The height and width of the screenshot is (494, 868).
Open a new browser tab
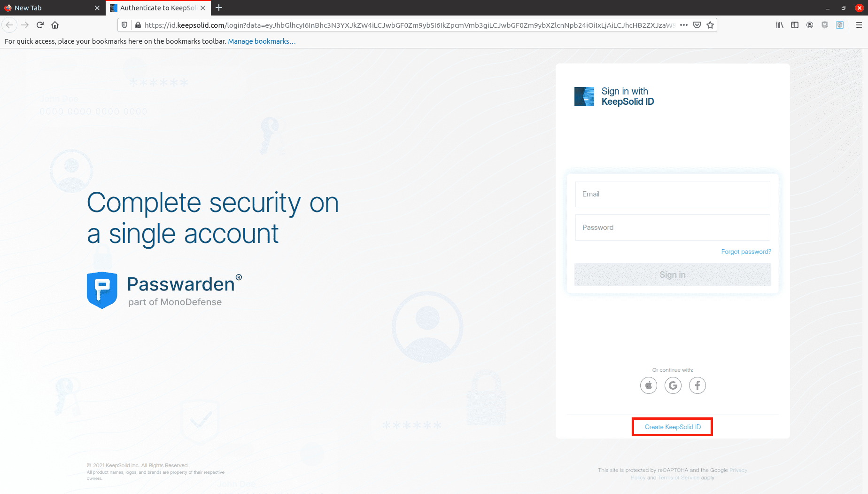(x=219, y=8)
